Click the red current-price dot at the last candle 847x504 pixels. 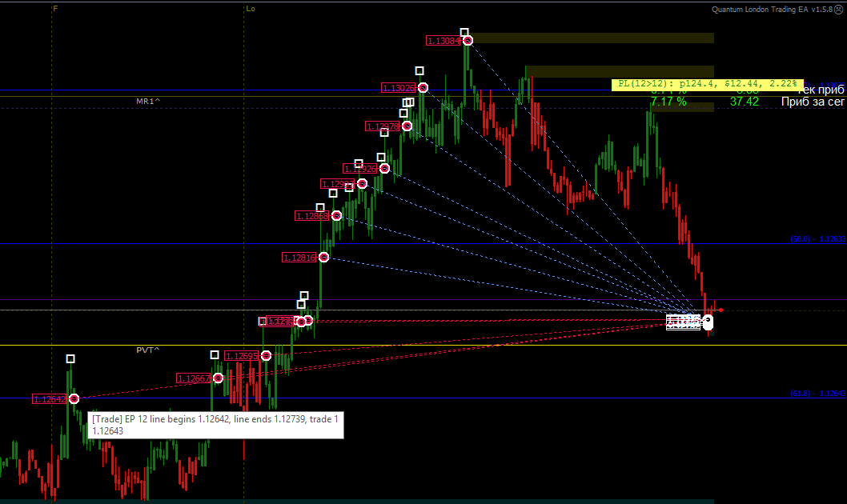[x=721, y=310]
